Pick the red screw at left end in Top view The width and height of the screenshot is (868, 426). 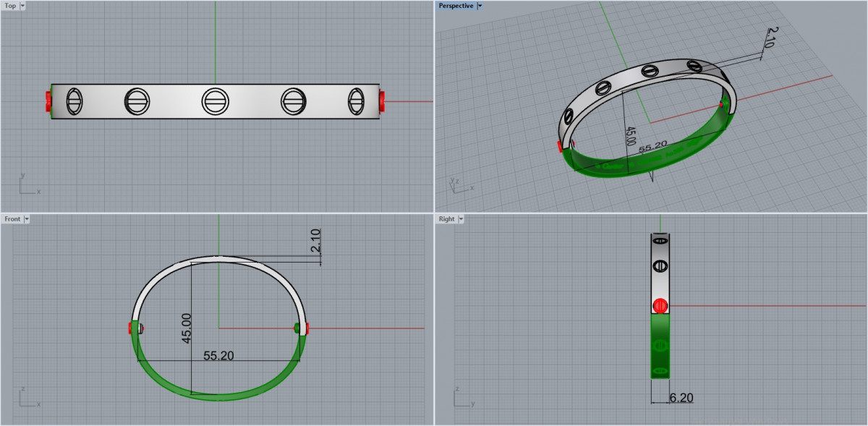point(48,102)
